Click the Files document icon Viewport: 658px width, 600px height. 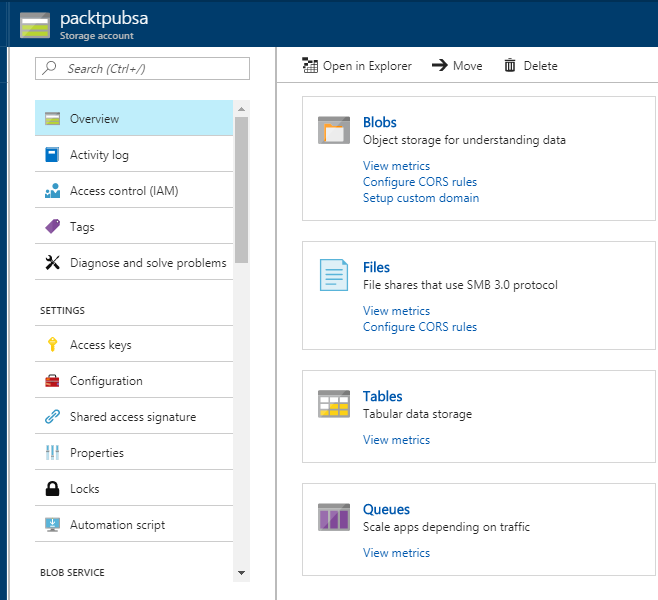(x=334, y=275)
